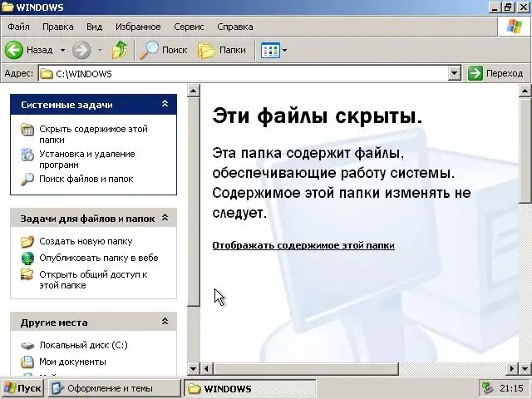Image resolution: width=532 pixels, height=399 pixels.
Task: Click the system tray network icon
Action: pyautogui.click(x=488, y=388)
